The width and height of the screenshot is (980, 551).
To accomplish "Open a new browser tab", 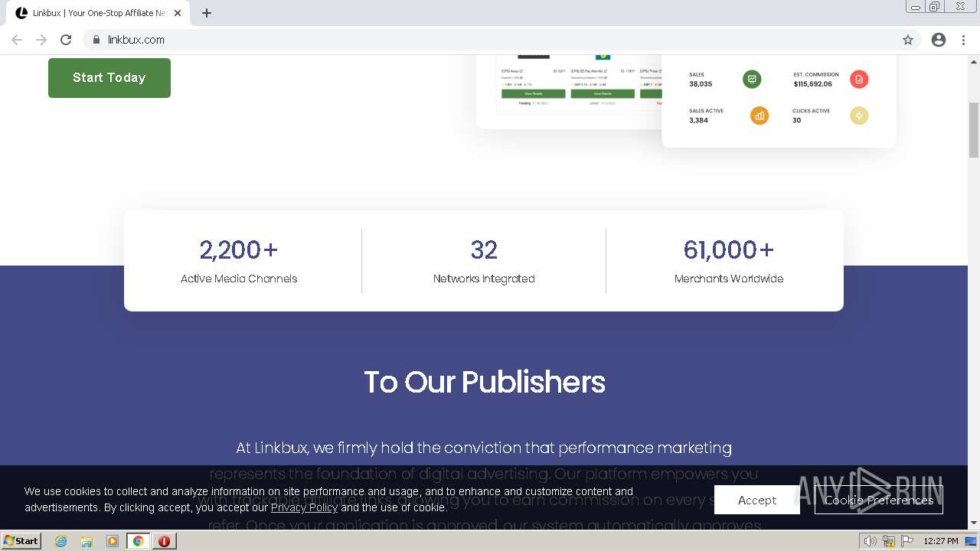I will pos(207,13).
